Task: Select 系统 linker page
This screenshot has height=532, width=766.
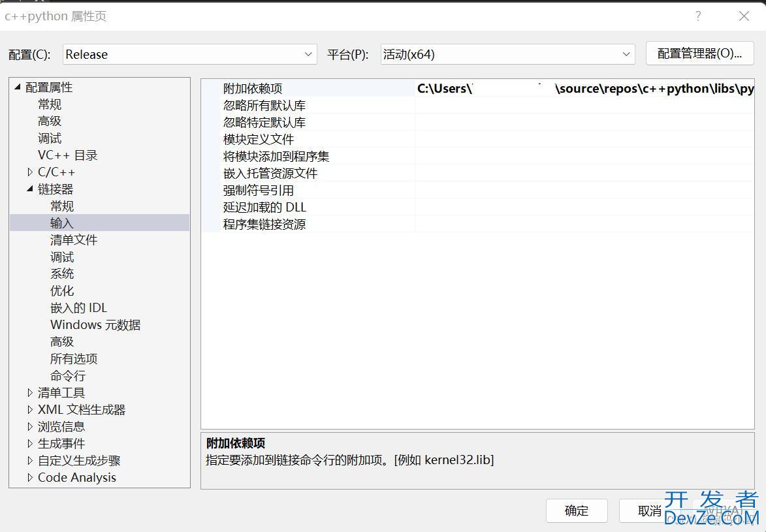Action: 62,274
